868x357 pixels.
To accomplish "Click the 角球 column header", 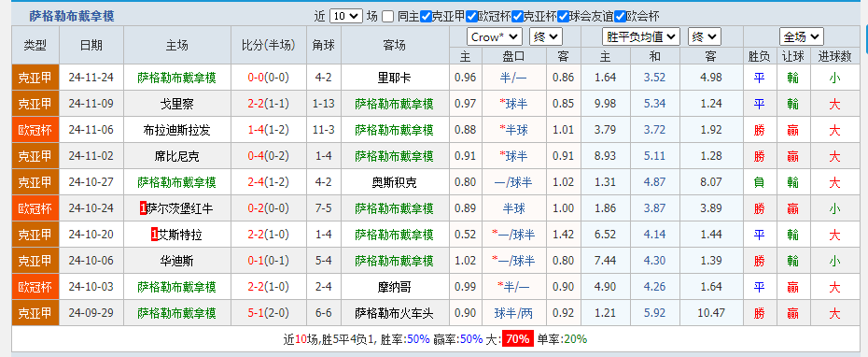I will click(x=324, y=46).
